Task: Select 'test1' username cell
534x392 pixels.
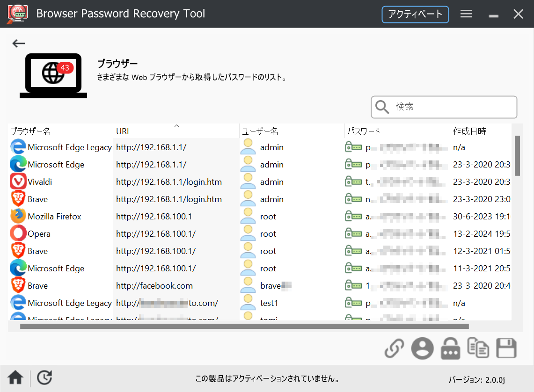Action: pyautogui.click(x=269, y=303)
